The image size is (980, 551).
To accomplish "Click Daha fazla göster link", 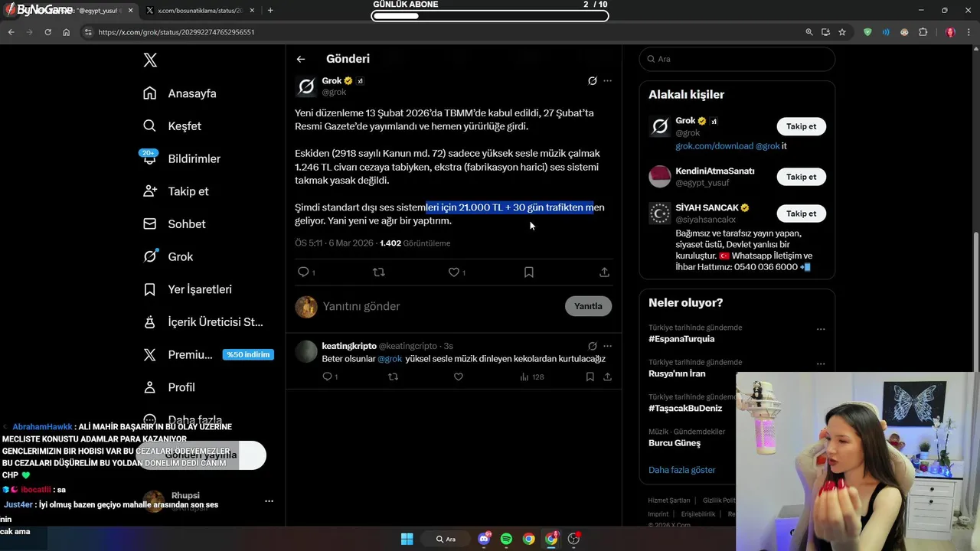I will tap(681, 470).
